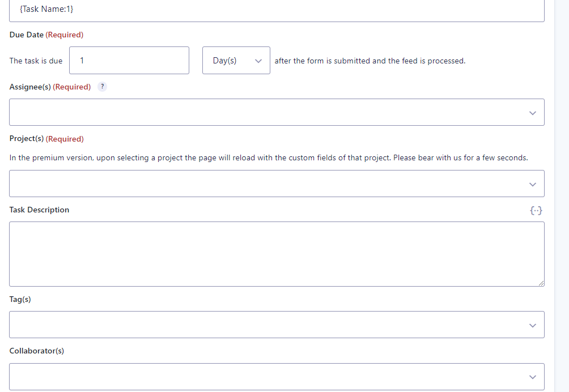Click the chevron on the Project(s) selector
Viewport: 569px width, 392px height.
[532, 184]
